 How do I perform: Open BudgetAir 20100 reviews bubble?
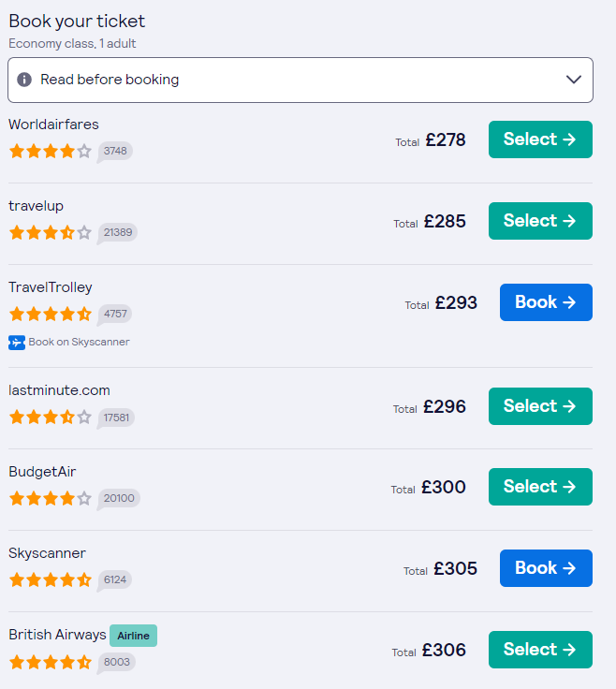[119, 498]
